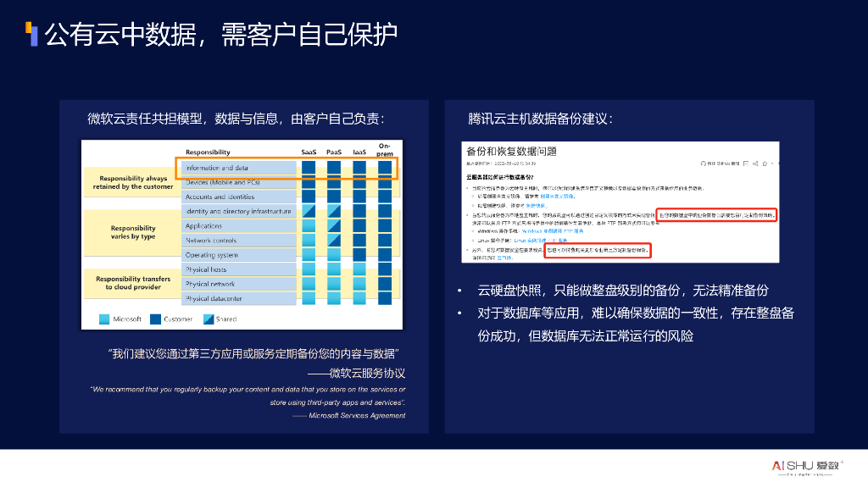Click the Customer dark-blue legend swatch

pos(156,319)
